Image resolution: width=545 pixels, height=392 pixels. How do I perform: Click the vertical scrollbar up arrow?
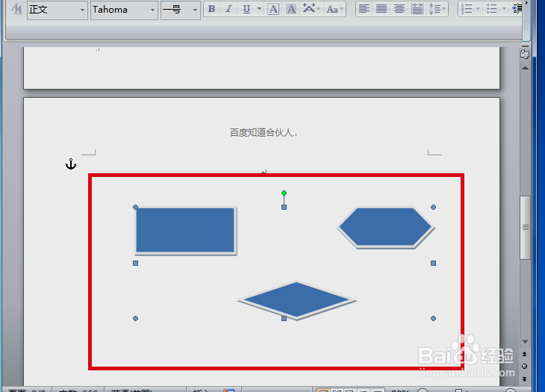pos(525,68)
